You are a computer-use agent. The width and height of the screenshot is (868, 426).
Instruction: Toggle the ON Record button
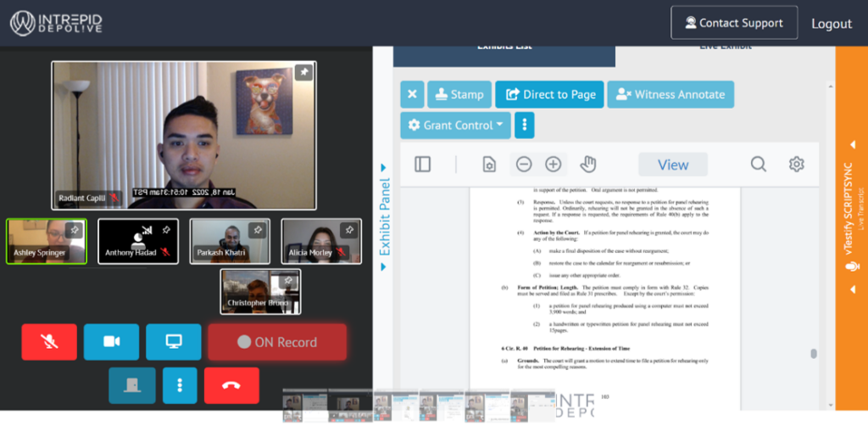(x=277, y=342)
